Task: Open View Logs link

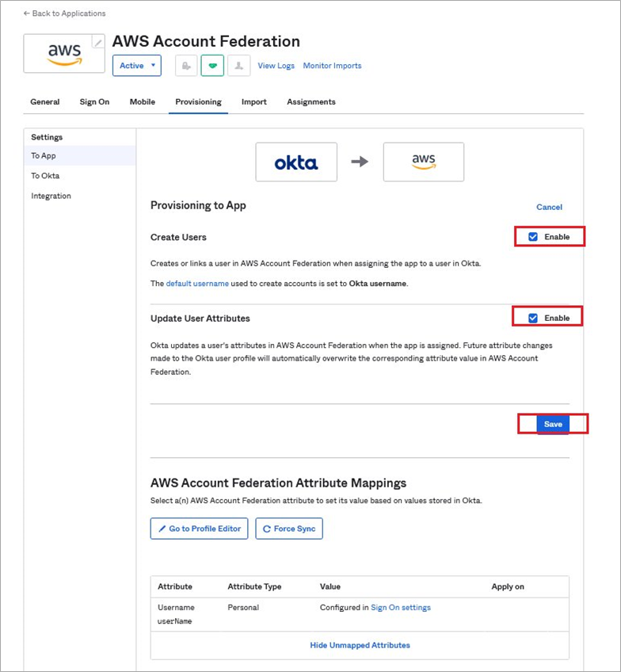Action: pyautogui.click(x=276, y=66)
